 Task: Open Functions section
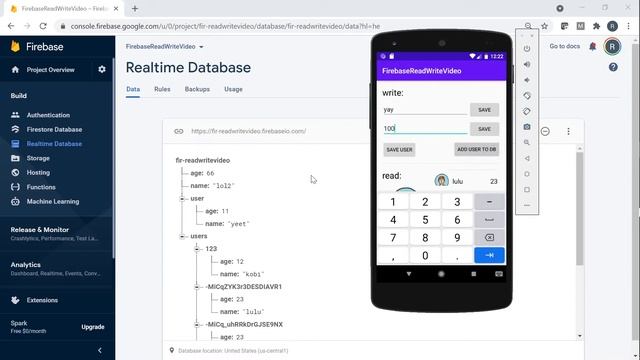(x=41, y=187)
